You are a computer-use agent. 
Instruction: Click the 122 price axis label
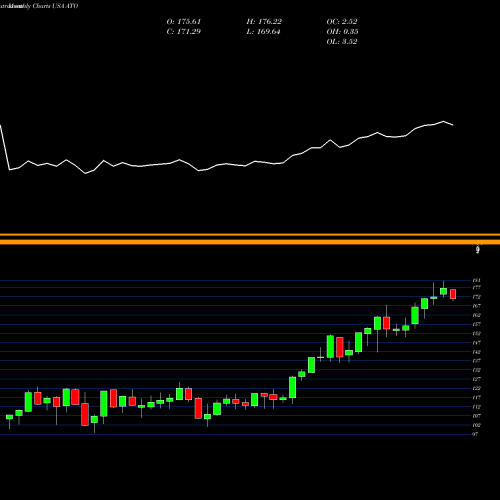476,388
